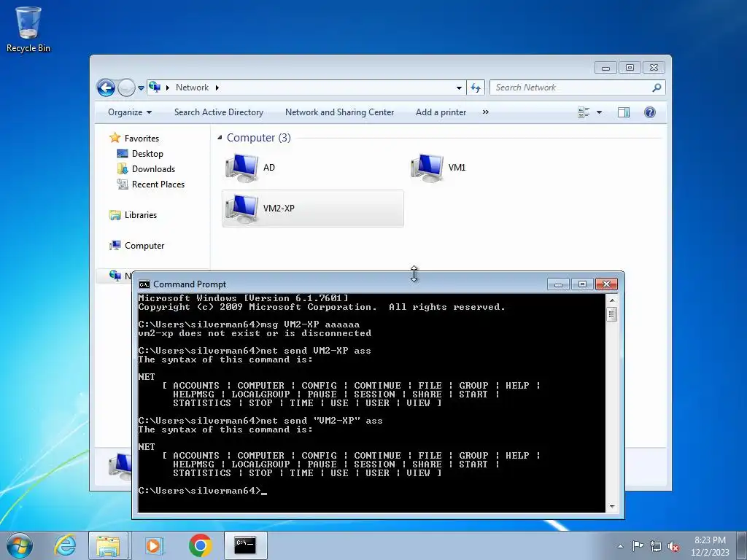The width and height of the screenshot is (747, 560).
Task: Click the Command Prompt scrollbar thumb
Action: (x=612, y=314)
